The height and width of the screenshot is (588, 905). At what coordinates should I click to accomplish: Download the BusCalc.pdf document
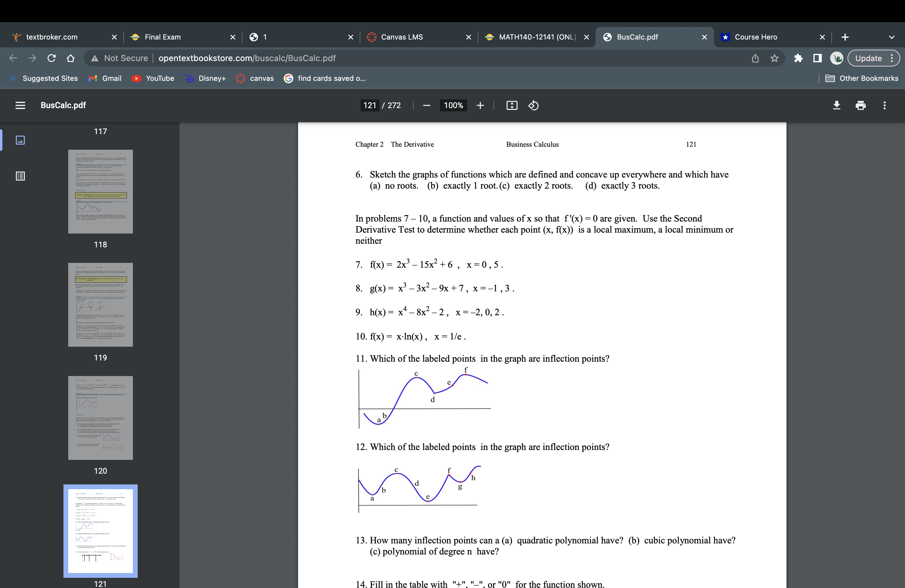[x=836, y=105]
